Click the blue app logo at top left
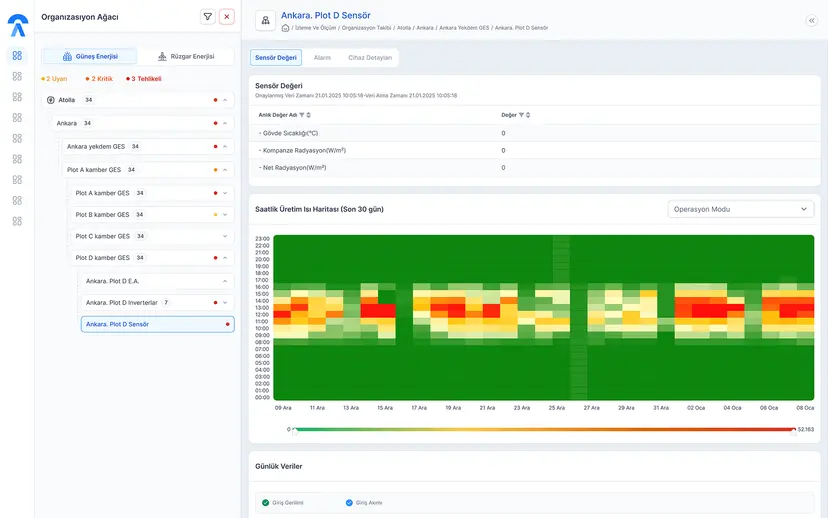 pos(17,25)
